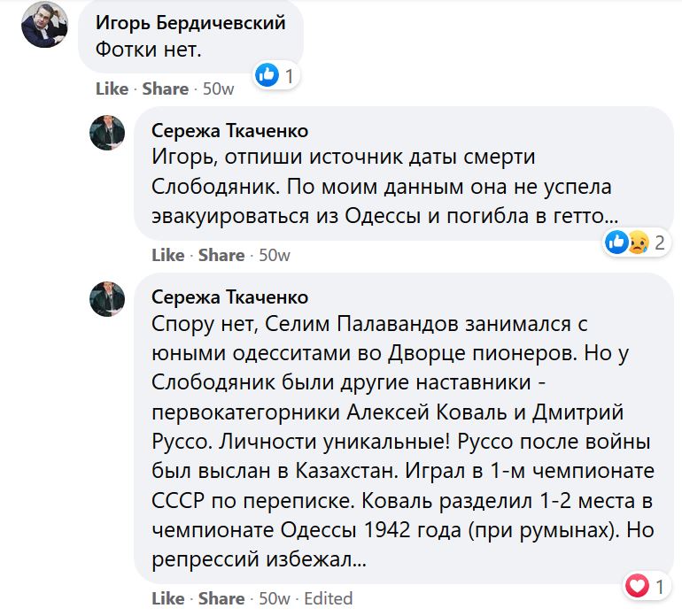682x616 pixels.
Task: Like the reply about Селим Палавандов
Action: coord(168,598)
